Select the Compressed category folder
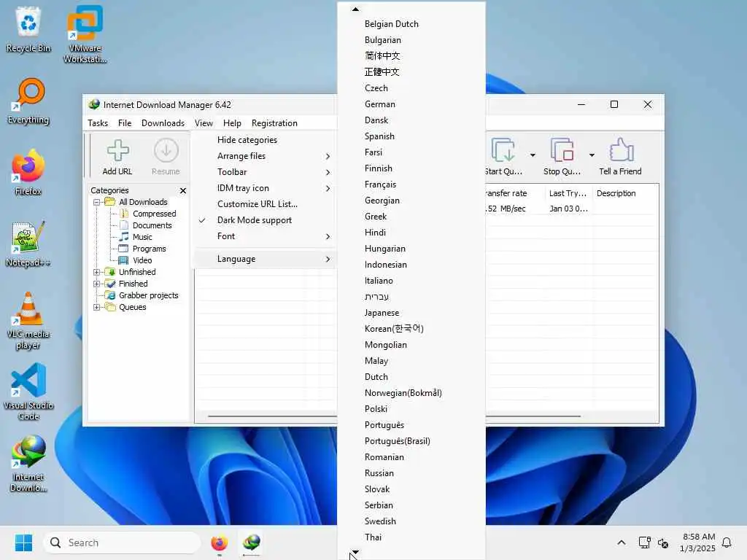Viewport: 747px width, 560px height. [x=154, y=214]
